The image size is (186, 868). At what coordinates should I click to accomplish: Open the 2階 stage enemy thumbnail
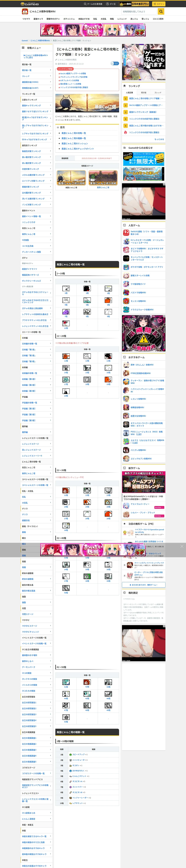click(x=87, y=288)
